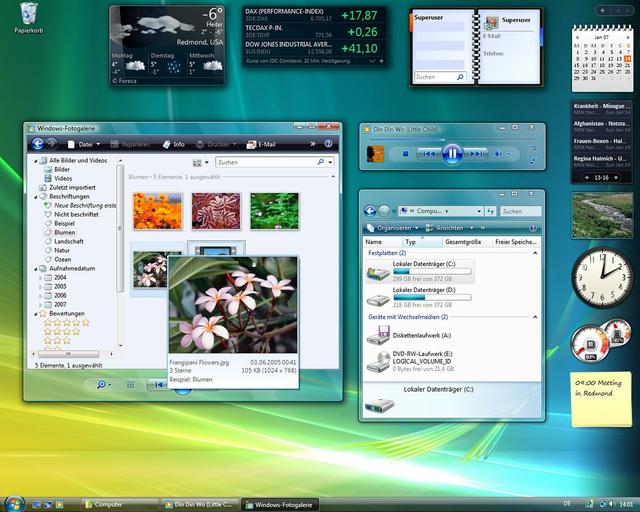The width and height of the screenshot is (640, 512).
Task: Go back in Computer explorer window
Action: click(370, 211)
